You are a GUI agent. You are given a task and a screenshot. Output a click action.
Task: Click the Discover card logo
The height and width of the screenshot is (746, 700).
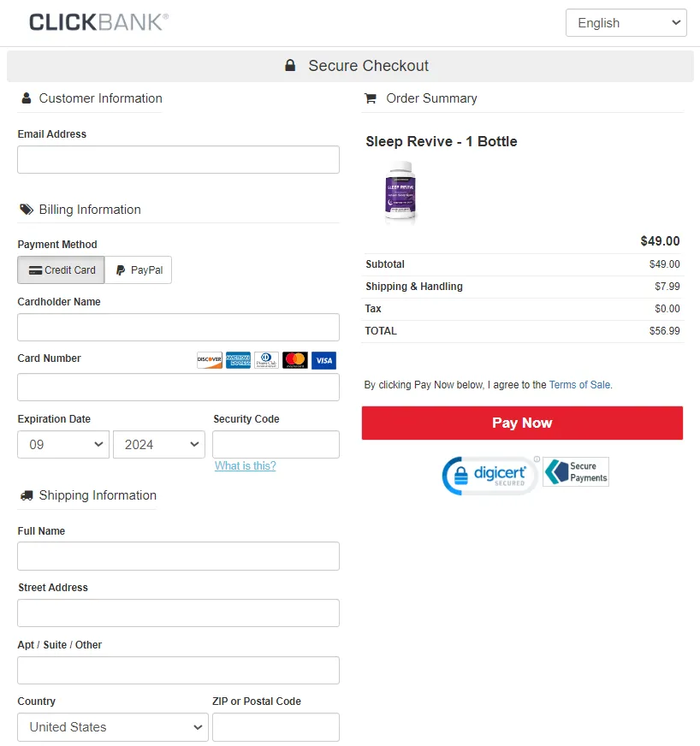coord(210,360)
